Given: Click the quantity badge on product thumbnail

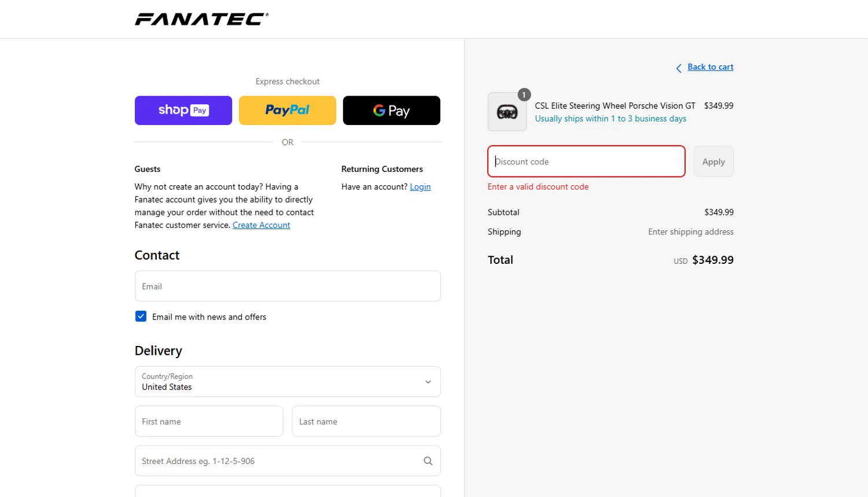Looking at the screenshot, I should [524, 95].
